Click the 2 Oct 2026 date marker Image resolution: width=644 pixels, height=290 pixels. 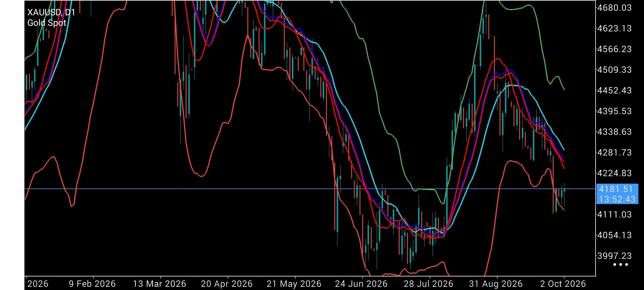tap(563, 284)
